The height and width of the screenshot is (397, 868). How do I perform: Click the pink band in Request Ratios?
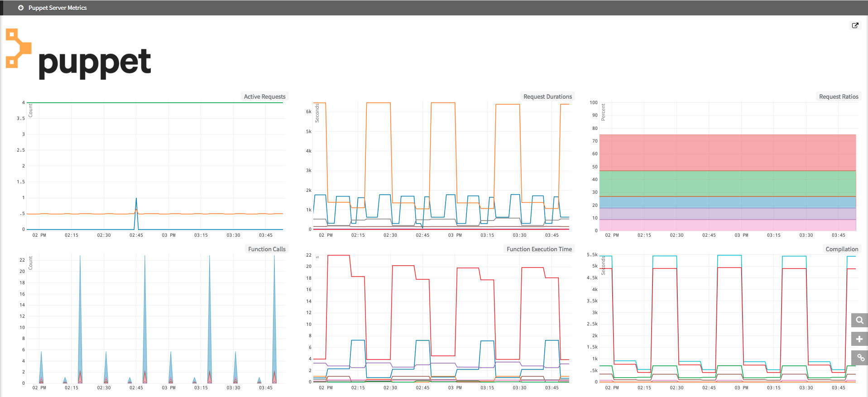728,225
